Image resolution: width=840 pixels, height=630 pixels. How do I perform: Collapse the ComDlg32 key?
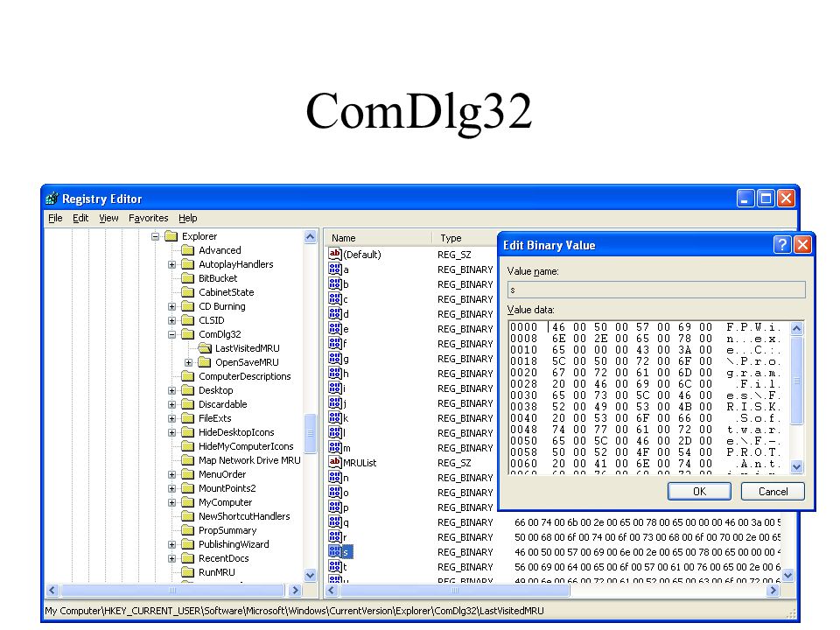click(172, 334)
